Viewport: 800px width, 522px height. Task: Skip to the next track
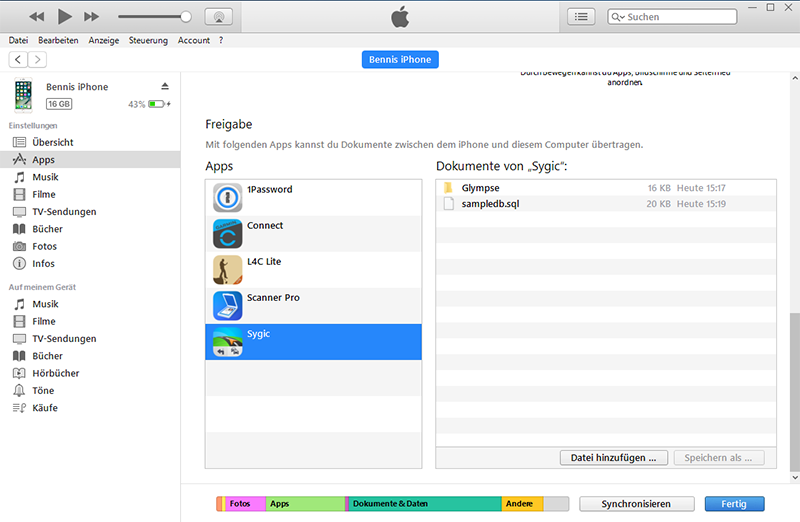(92, 17)
